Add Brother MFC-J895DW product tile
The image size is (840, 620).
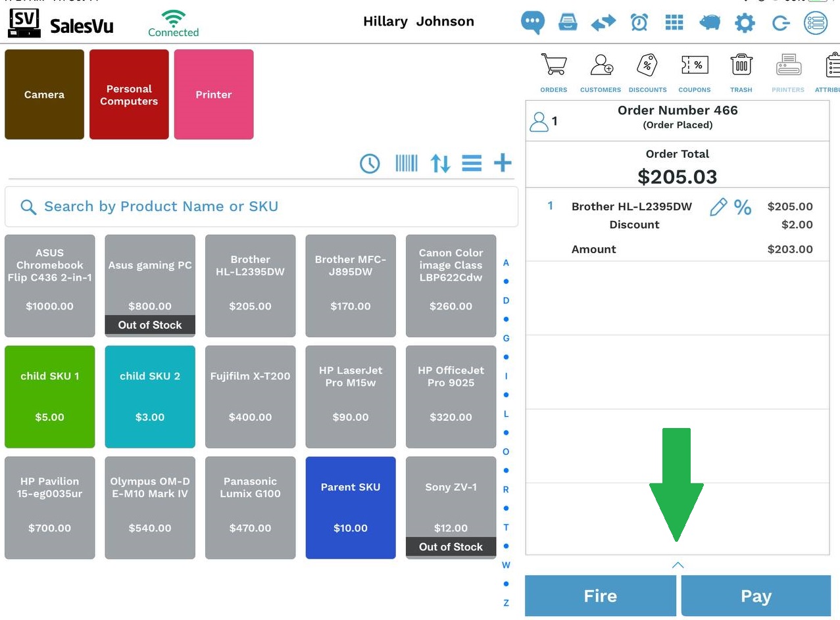351,286
